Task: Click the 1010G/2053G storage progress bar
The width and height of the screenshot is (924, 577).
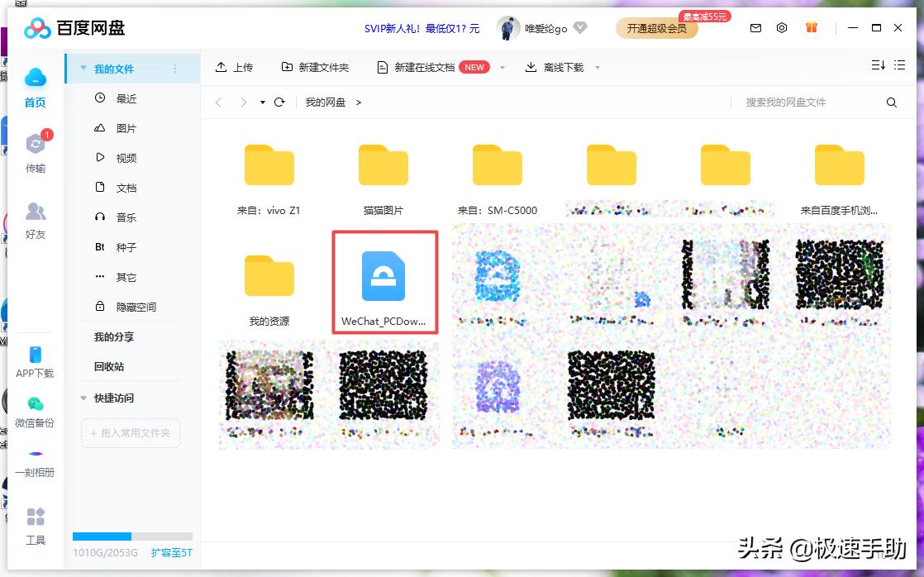Action: [x=132, y=536]
